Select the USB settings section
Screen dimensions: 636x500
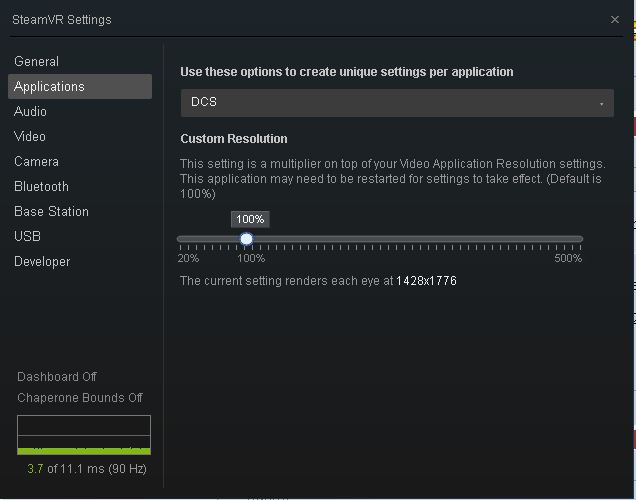[x=27, y=236]
